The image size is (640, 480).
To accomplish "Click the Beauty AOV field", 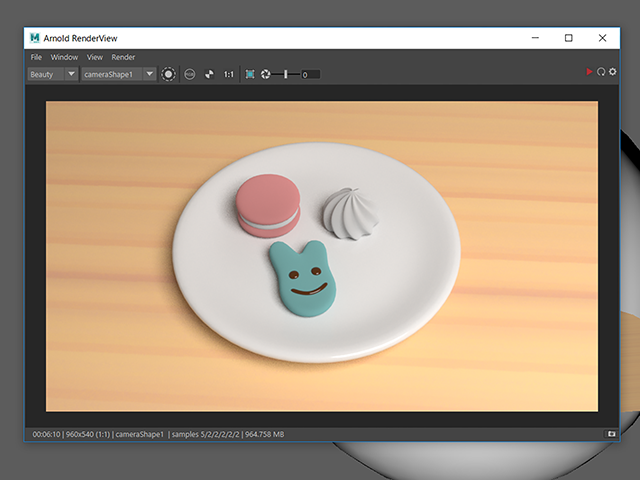I will point(46,74).
